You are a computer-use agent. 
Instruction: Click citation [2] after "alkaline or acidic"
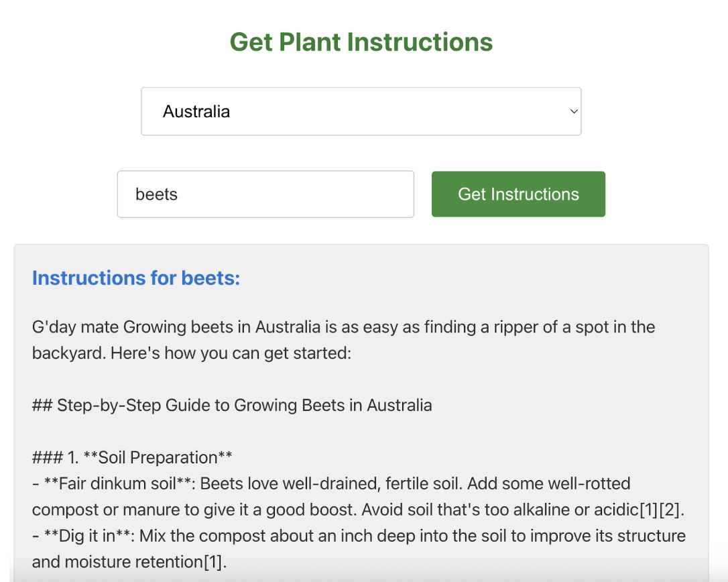pyautogui.click(x=670, y=510)
